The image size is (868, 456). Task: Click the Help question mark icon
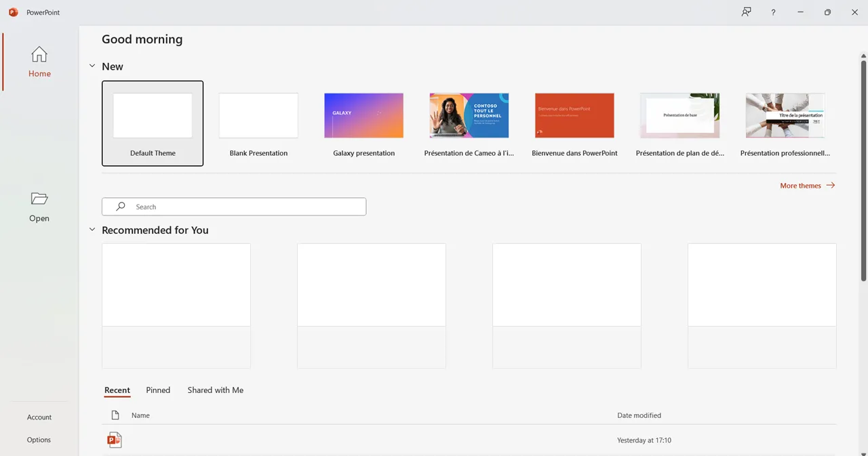[x=773, y=12]
